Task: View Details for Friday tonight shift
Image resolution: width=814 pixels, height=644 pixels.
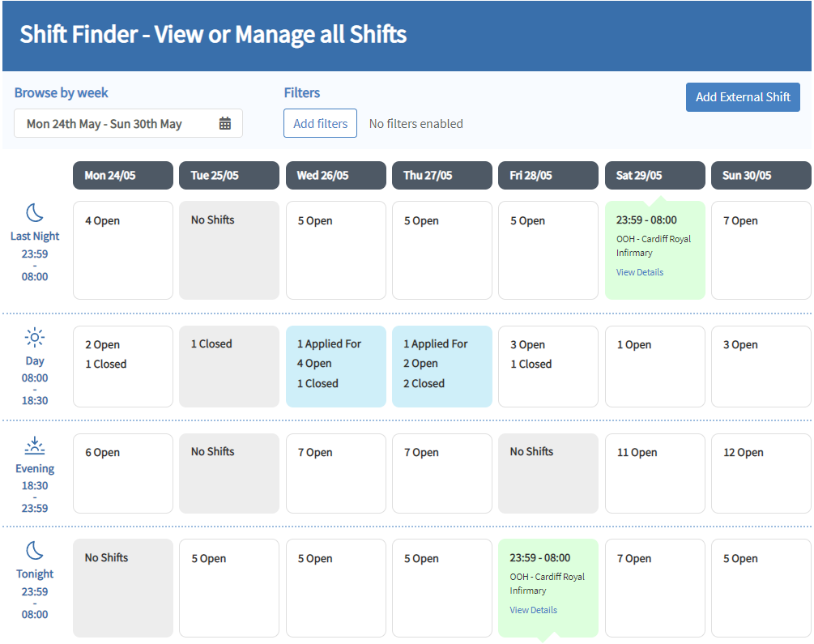Action: [x=533, y=610]
